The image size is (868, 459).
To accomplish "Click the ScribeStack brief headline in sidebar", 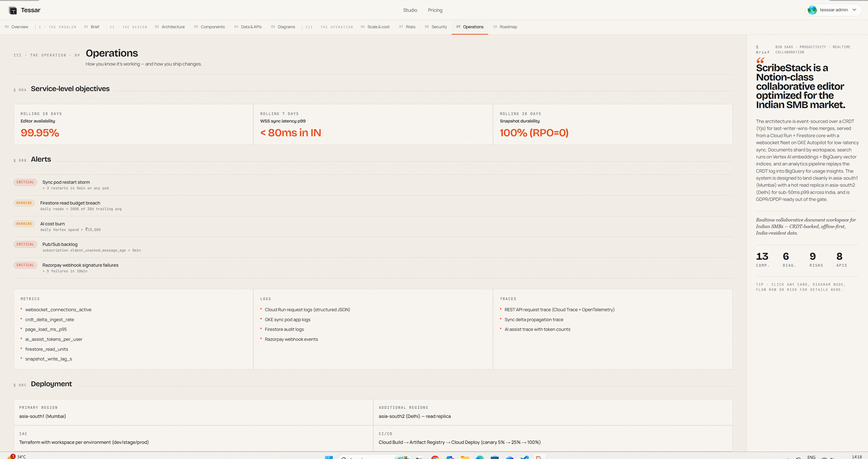I will (800, 86).
